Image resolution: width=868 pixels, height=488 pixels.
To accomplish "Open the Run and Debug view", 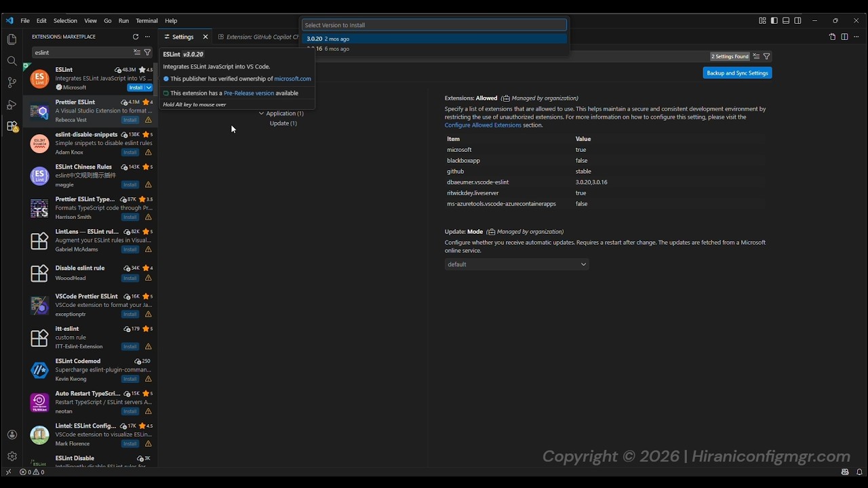I will pos(12,104).
